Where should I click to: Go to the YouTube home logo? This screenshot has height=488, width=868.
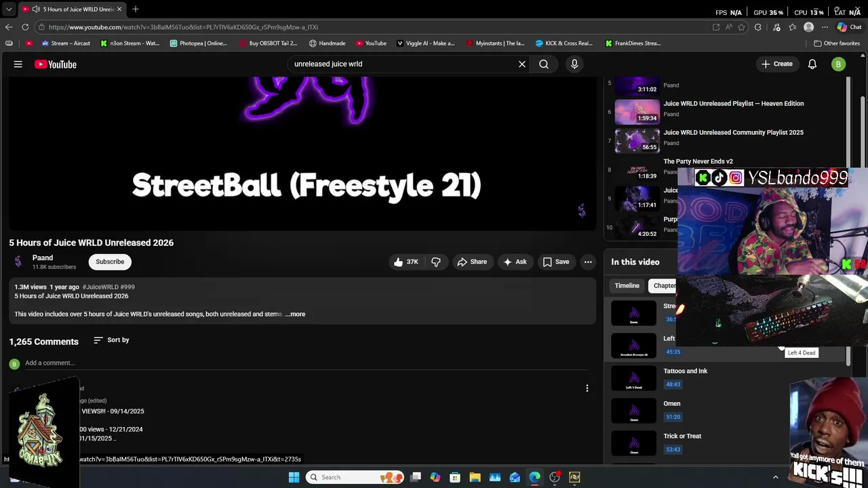tap(56, 64)
